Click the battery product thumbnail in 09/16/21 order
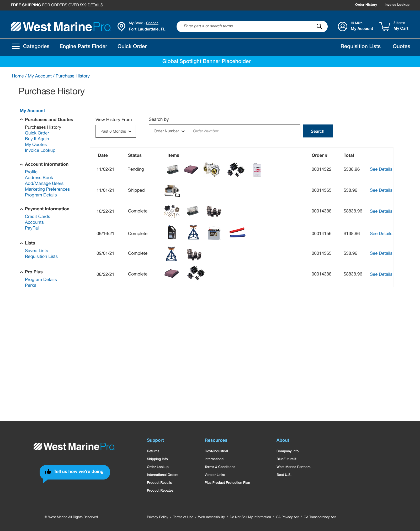 [214, 233]
